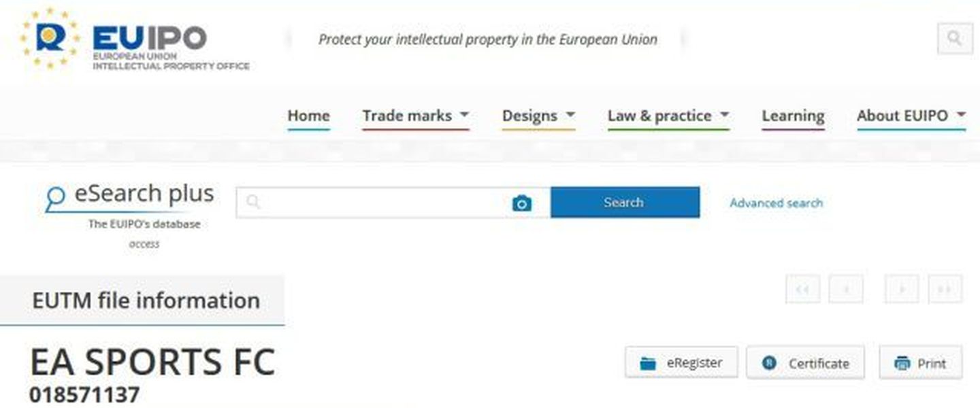Image resolution: width=980 pixels, height=408 pixels.
Task: Go to first record arrow
Action: coord(803,289)
